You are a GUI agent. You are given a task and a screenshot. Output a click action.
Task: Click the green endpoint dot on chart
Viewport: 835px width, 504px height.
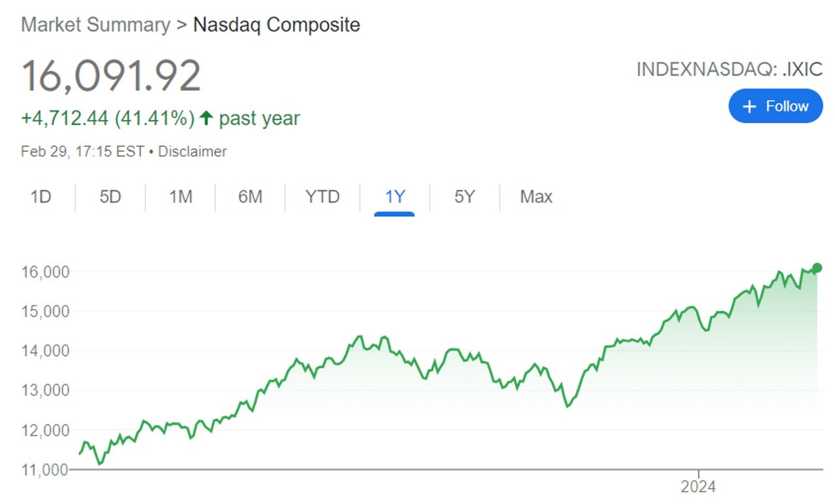pyautogui.click(x=817, y=268)
